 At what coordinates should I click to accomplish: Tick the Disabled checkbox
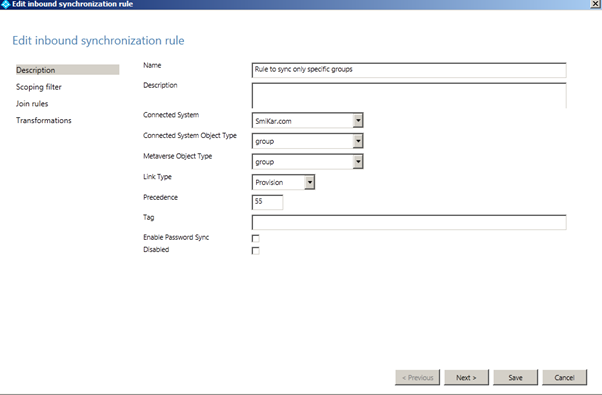pyautogui.click(x=255, y=251)
